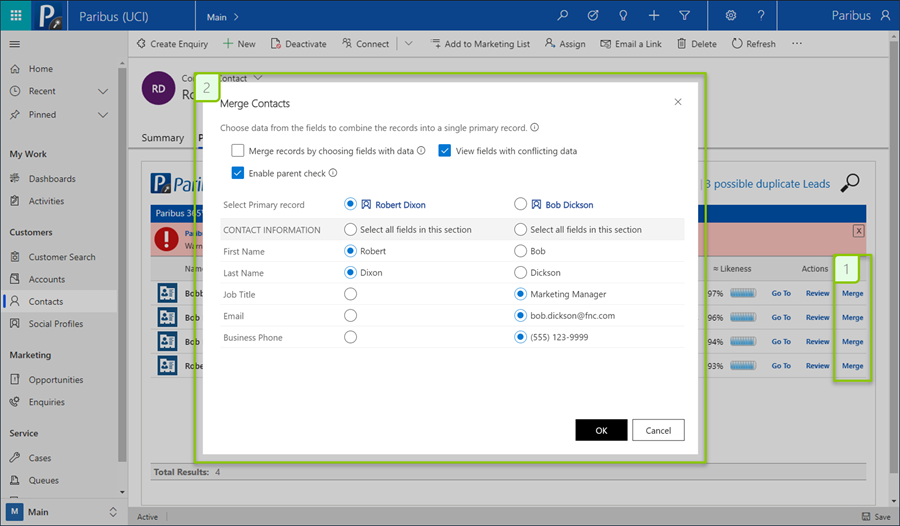Click Merge link on the 97% row
The image size is (900, 526).
(x=852, y=293)
